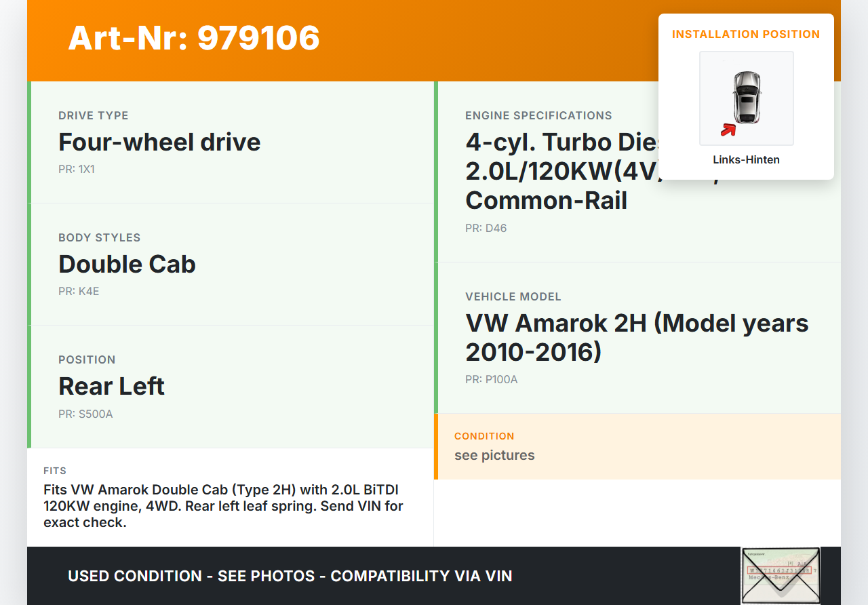The image size is (868, 605).
Task: Click the Rear Left position value
Action: click(111, 387)
